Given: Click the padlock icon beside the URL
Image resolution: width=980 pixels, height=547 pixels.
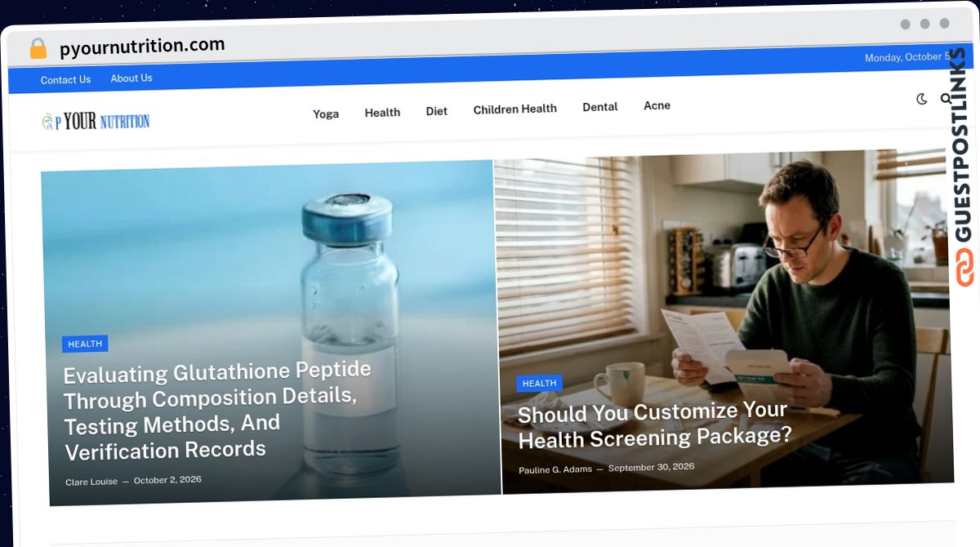Looking at the screenshot, I should (38, 49).
